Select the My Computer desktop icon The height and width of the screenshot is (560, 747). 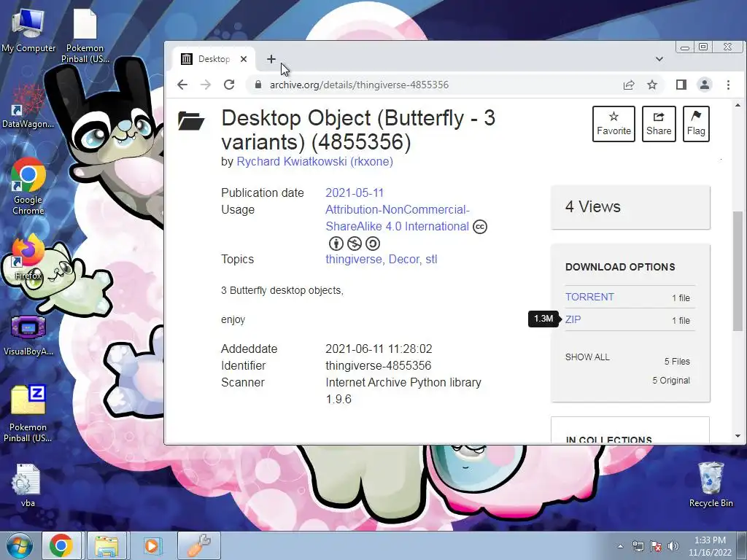[x=28, y=31]
